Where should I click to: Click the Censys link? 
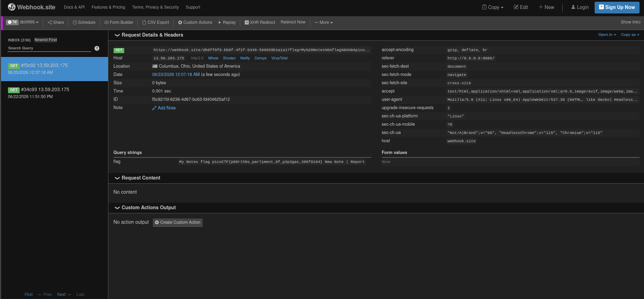pyautogui.click(x=261, y=58)
